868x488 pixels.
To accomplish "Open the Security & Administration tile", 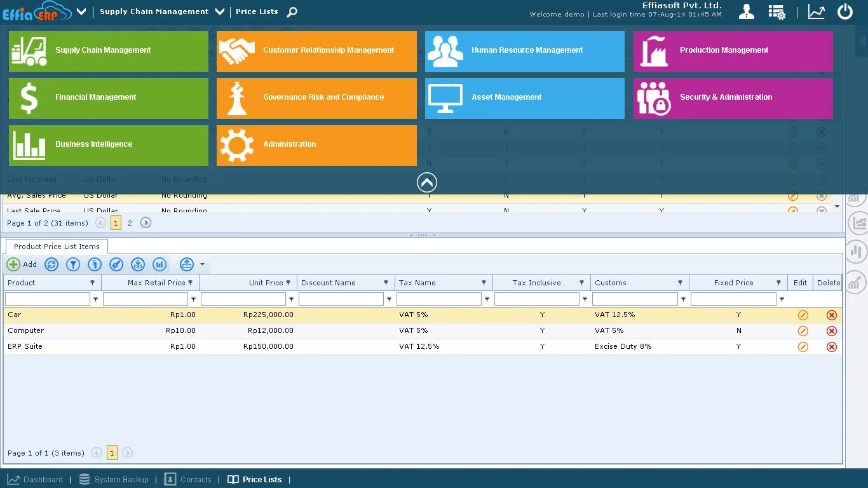I will coord(733,98).
